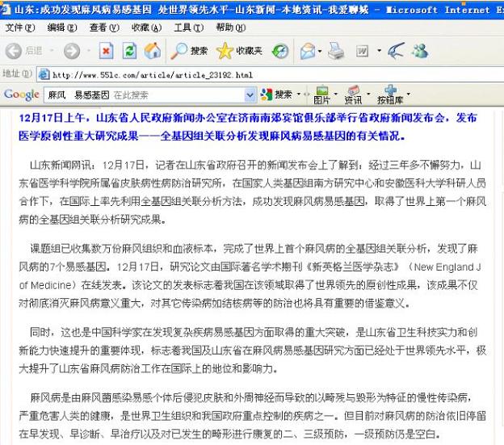Expand the 图片 button dropdown arrow
Viewport: 504px width, 445px height.
[x=335, y=94]
